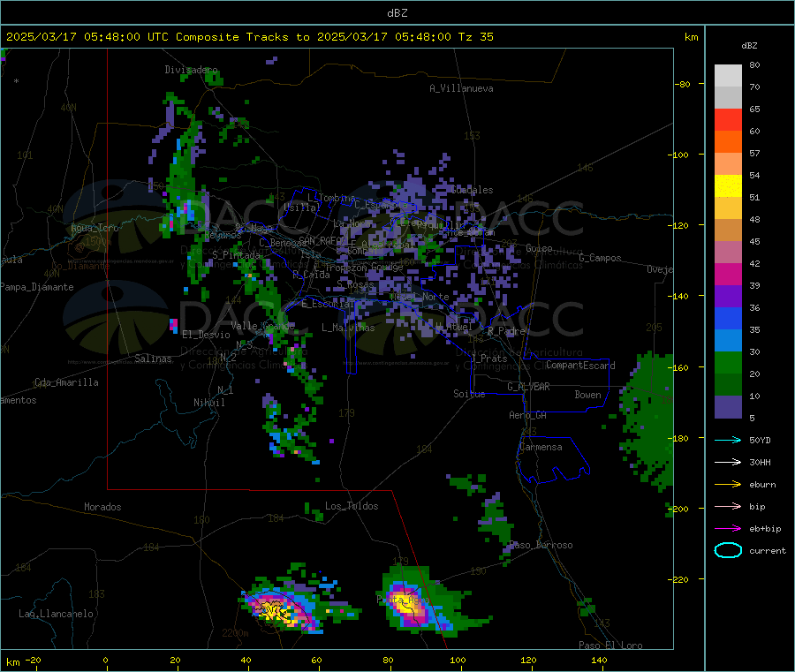Click the Guadales map label
This screenshot has width=795, height=672.
point(472,190)
